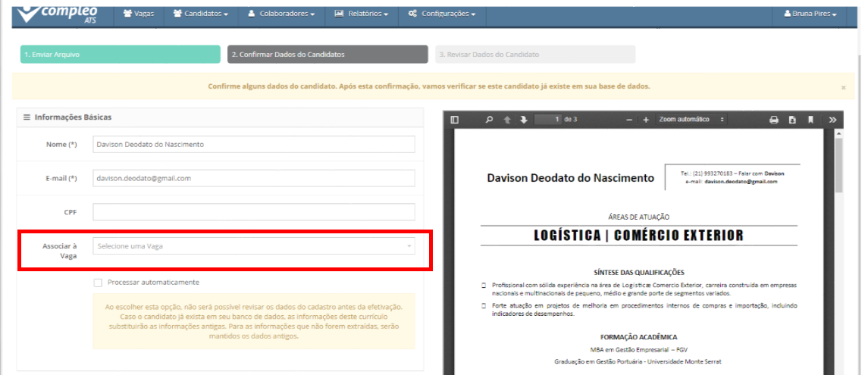This screenshot has height=375, width=868.
Task: Go to step 1. Enviar Arquivo
Action: coord(120,55)
